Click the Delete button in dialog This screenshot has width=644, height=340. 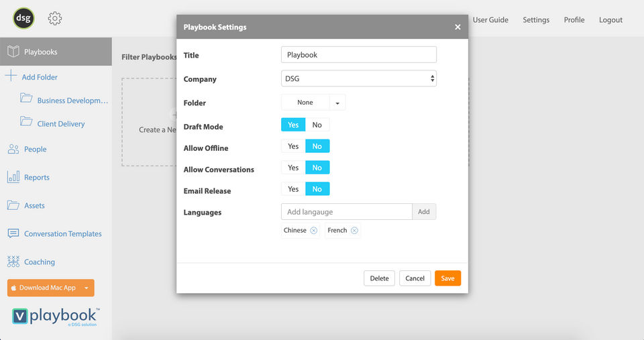point(379,278)
